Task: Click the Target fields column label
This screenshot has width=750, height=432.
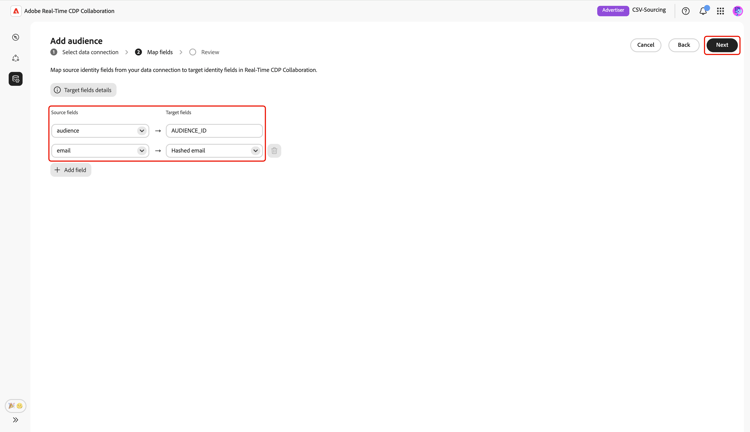Action: click(178, 112)
